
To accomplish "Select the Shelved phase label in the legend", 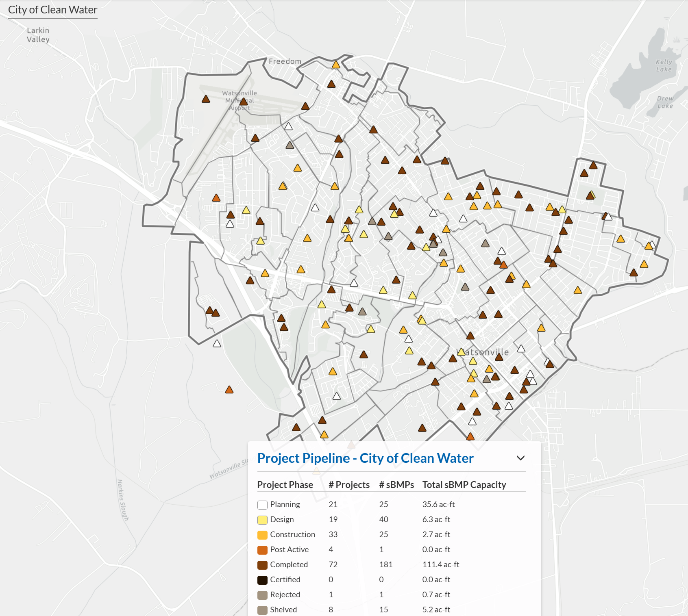I will (x=283, y=609).
